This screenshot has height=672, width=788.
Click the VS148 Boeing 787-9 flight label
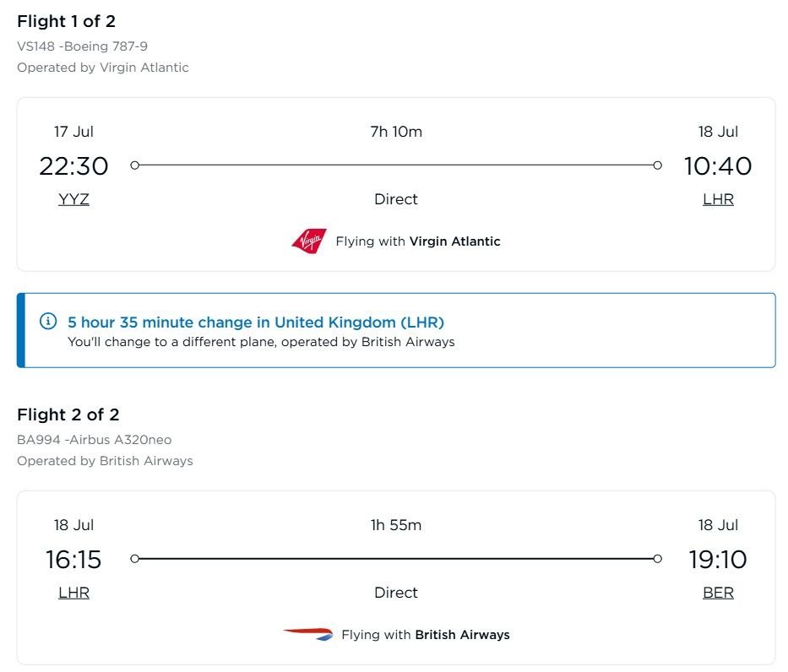coord(80,46)
